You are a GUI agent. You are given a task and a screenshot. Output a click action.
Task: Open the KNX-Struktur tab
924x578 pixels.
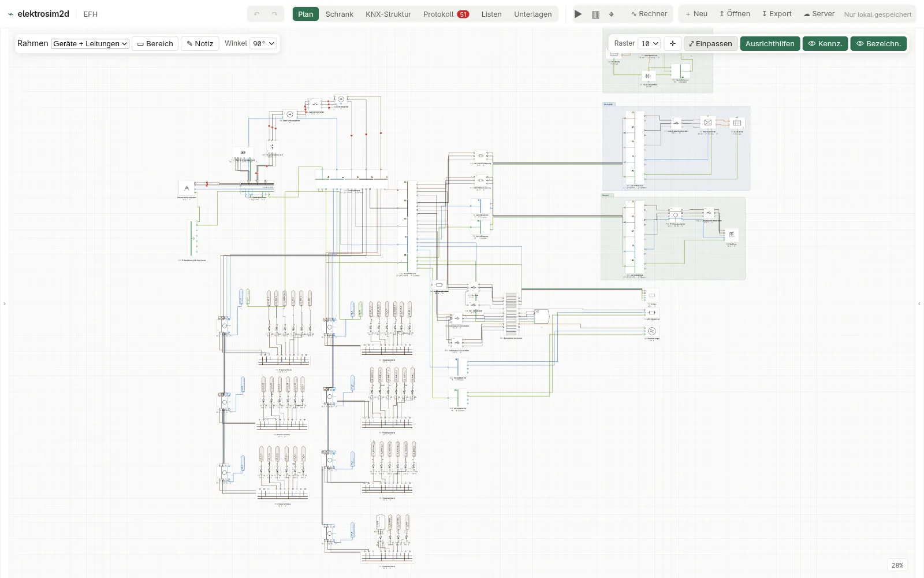pos(388,14)
